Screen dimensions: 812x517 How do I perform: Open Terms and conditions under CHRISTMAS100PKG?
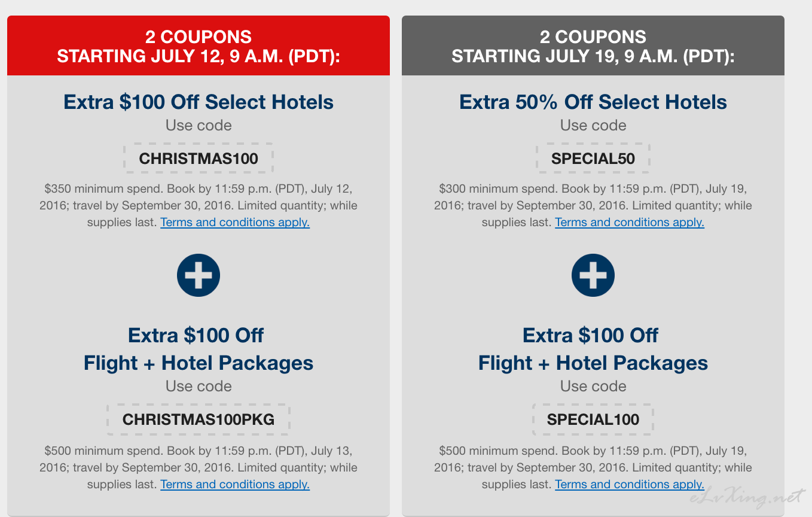(235, 485)
